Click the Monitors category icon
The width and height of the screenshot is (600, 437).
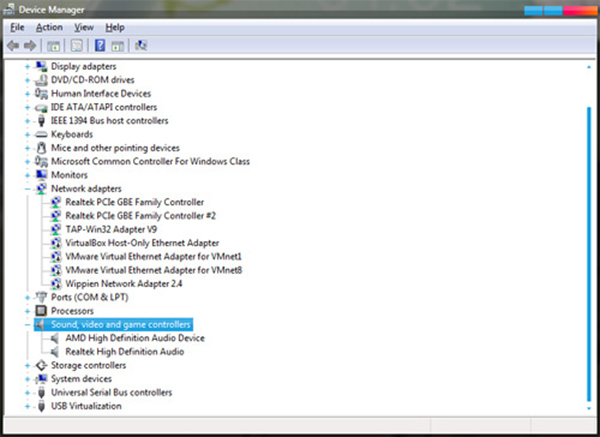(41, 175)
